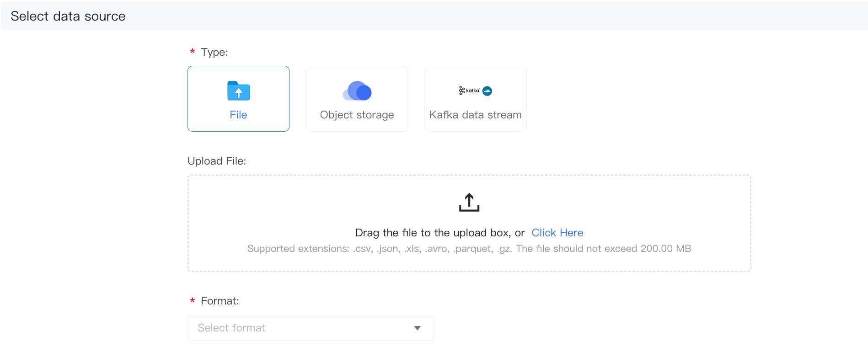Click the round Confluent icon beside Kafka
This screenshot has width=868, height=352.
[488, 91]
